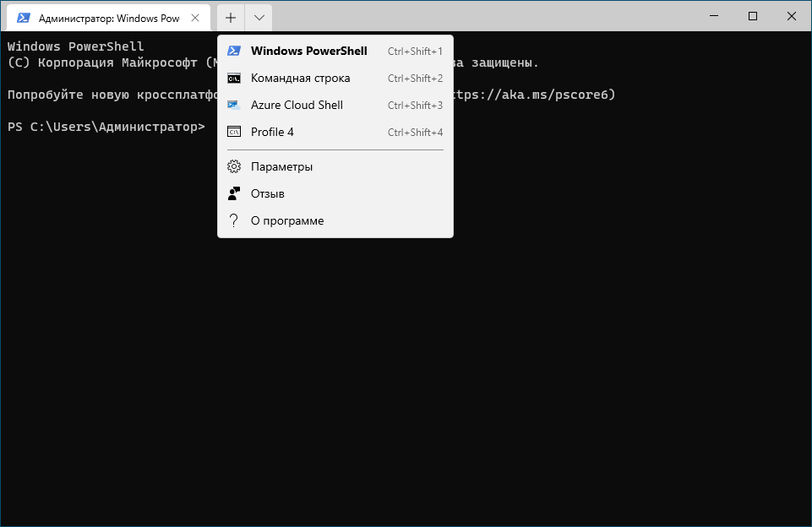Maximize the terminal window
Screen dimensions: 812x527
coord(753,16)
